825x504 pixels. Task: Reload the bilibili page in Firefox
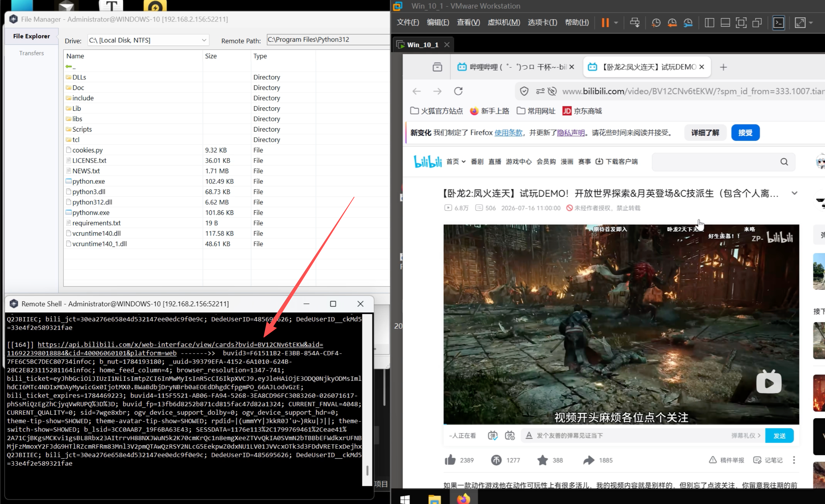[x=458, y=91]
